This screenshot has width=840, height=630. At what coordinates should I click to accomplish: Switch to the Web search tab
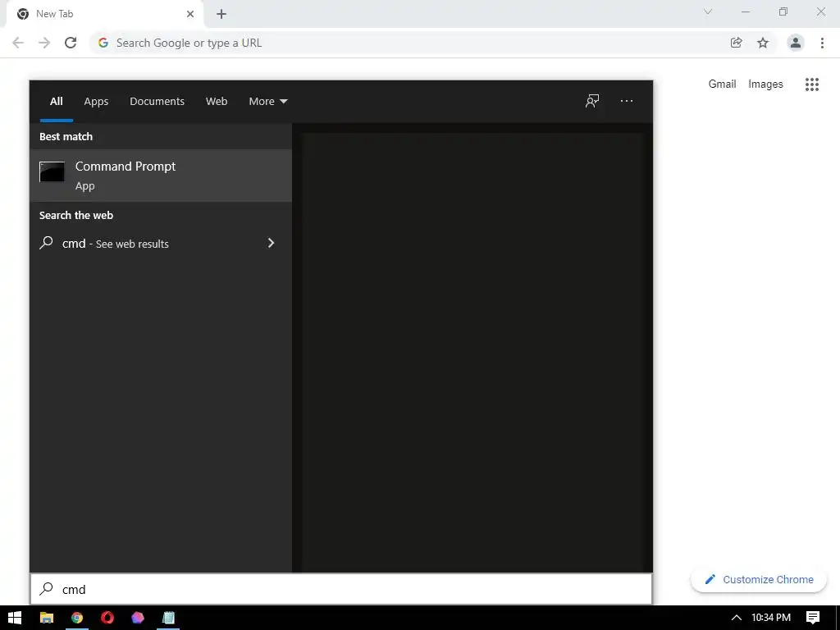pyautogui.click(x=217, y=101)
